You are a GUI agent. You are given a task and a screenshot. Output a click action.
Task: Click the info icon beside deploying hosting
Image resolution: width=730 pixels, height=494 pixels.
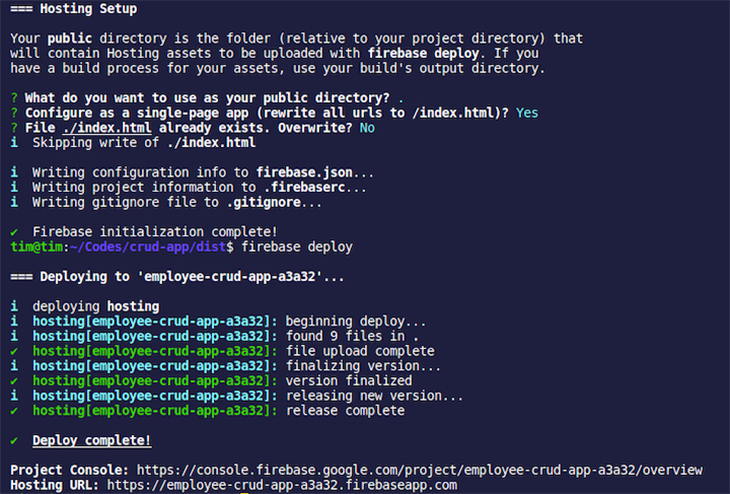[x=14, y=306]
